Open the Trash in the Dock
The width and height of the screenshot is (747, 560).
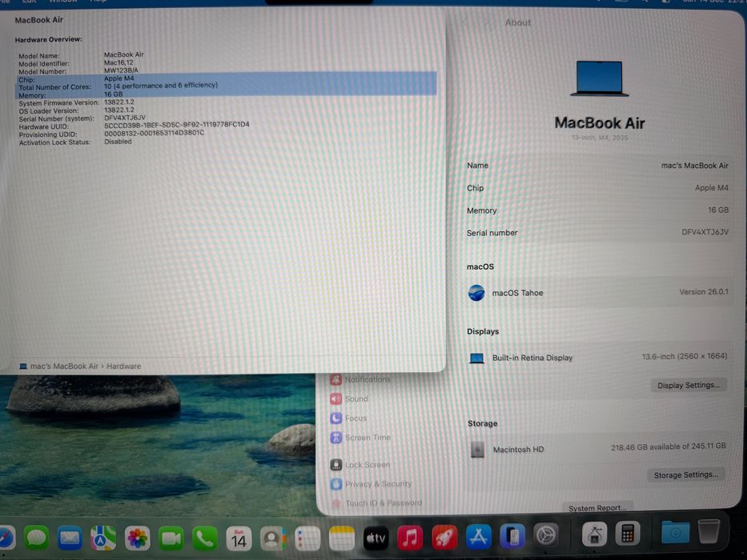click(709, 531)
